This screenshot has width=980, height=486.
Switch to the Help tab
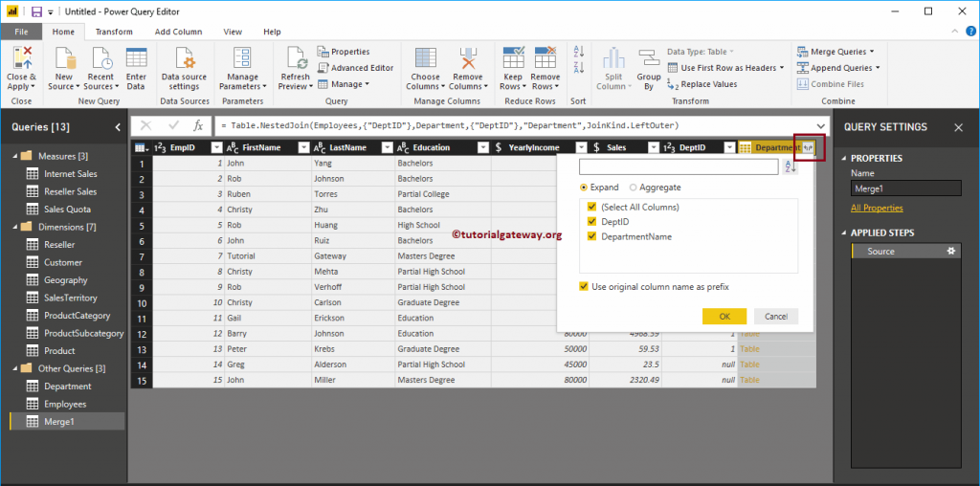click(x=272, y=32)
